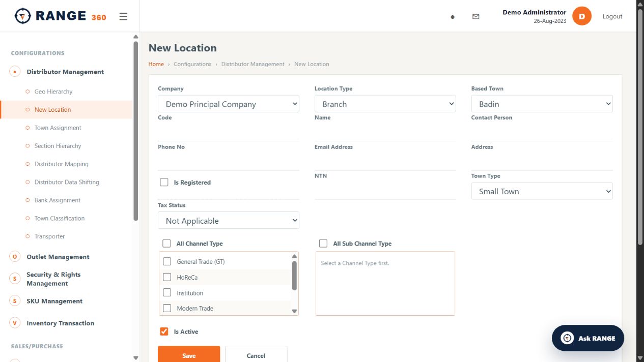The width and height of the screenshot is (644, 362).
Task: Open Ask RANGE assistant button
Action: [x=588, y=338]
